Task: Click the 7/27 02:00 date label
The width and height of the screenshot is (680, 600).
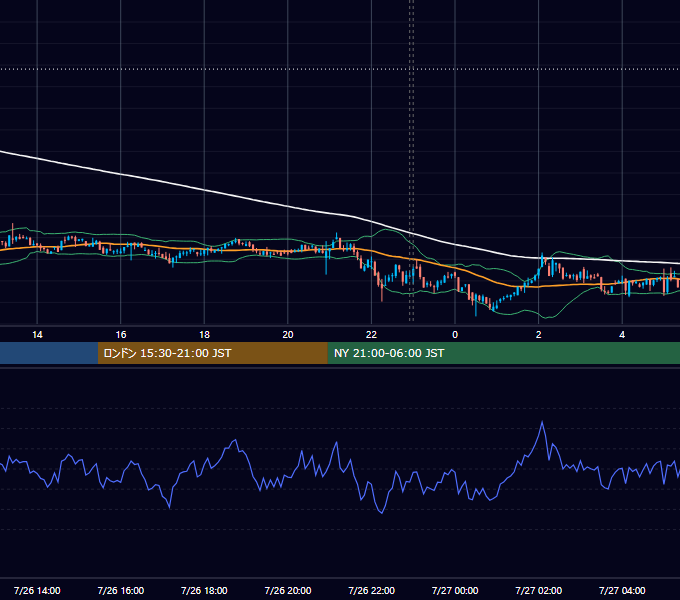Action: click(x=539, y=590)
